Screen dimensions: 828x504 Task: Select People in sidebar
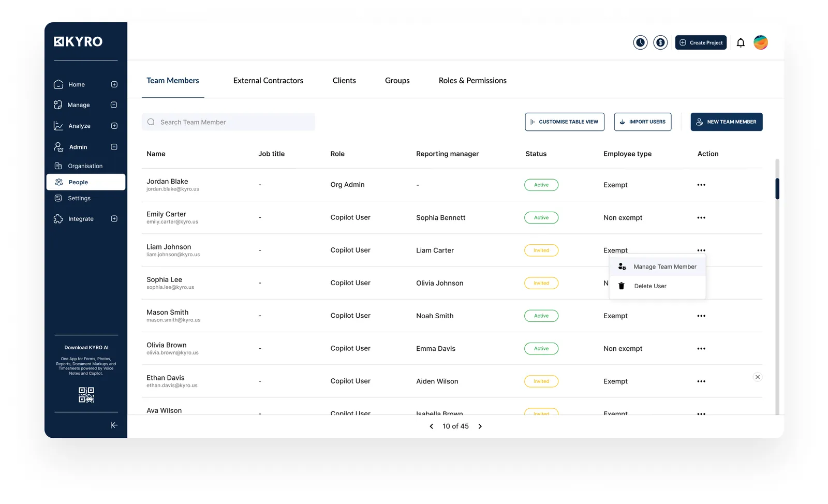(86, 182)
